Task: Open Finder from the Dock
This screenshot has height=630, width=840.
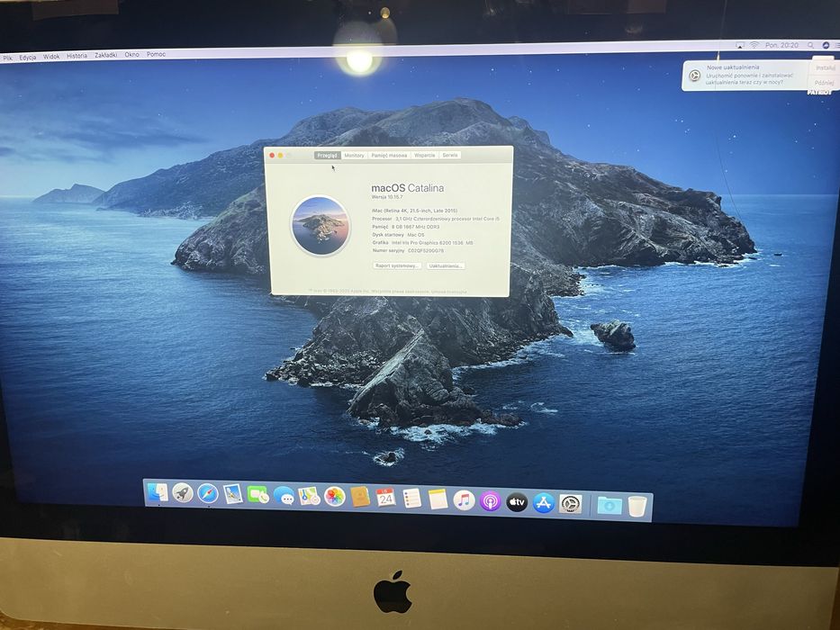Action: point(158,492)
